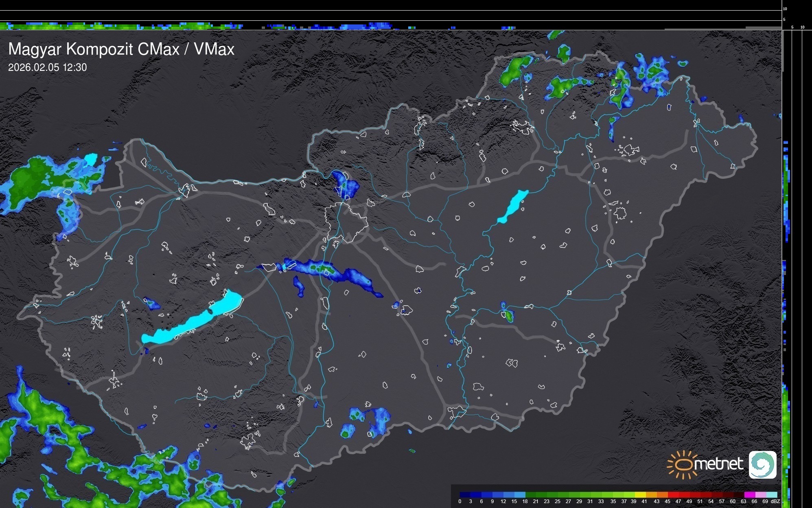
Task: Click the teal swirl logo icon
Action: pos(762,464)
